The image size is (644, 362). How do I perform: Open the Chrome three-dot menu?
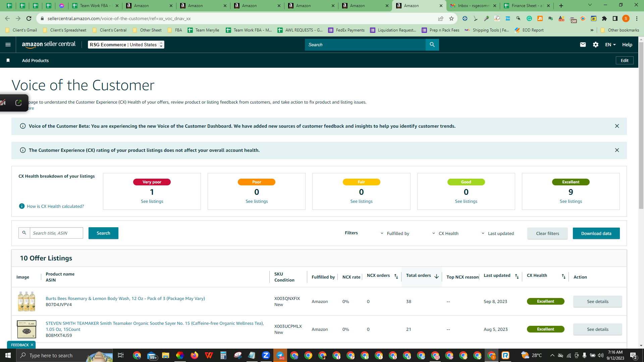637,18
